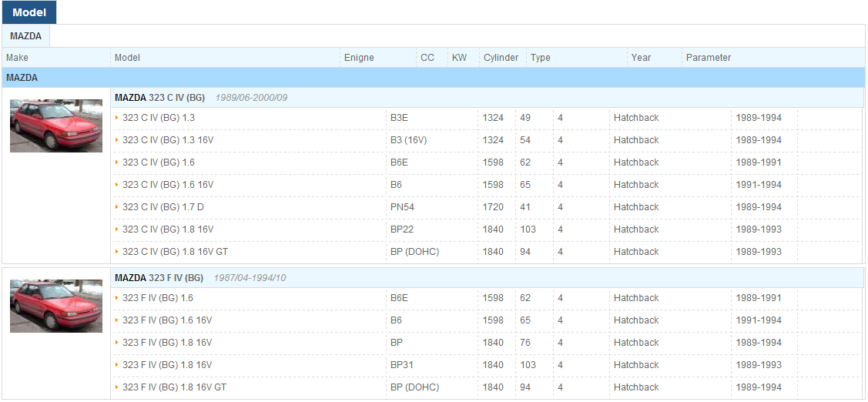
Task: Click the B3 (16V) engine code cell
Action: coord(408,140)
